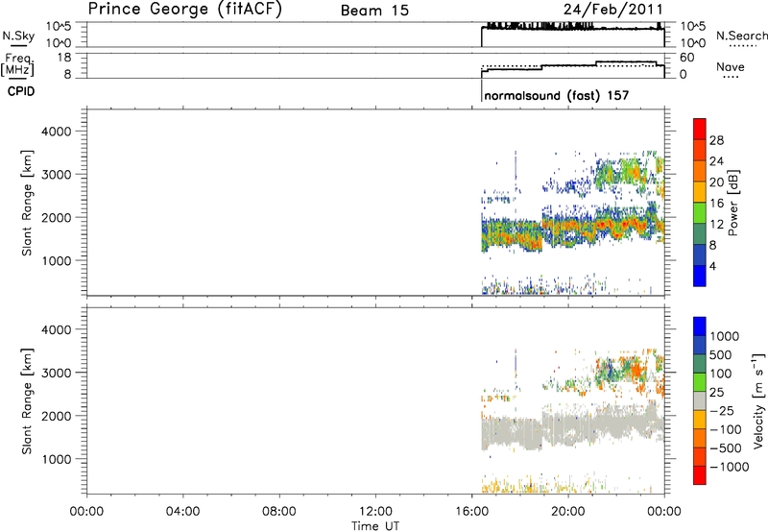The height and width of the screenshot is (532, 768).
Task: Click the "12:00" time tick label
Action: tap(375, 512)
